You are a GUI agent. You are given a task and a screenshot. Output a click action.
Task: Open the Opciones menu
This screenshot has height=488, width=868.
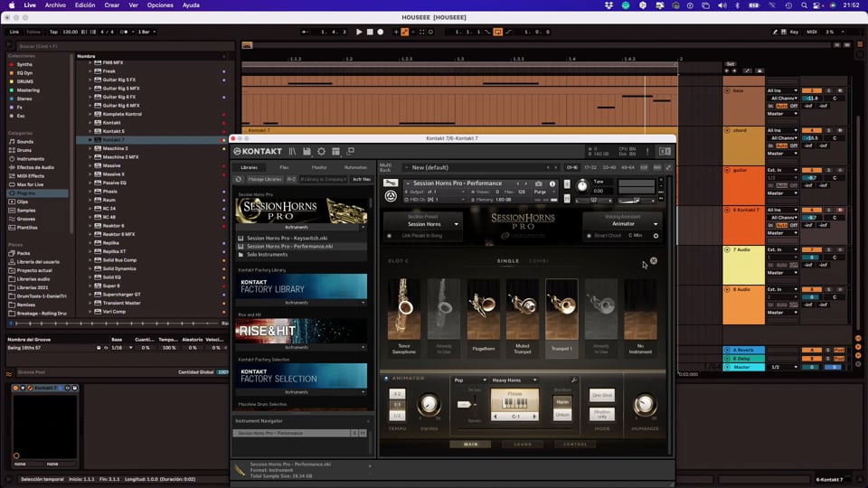(160, 5)
